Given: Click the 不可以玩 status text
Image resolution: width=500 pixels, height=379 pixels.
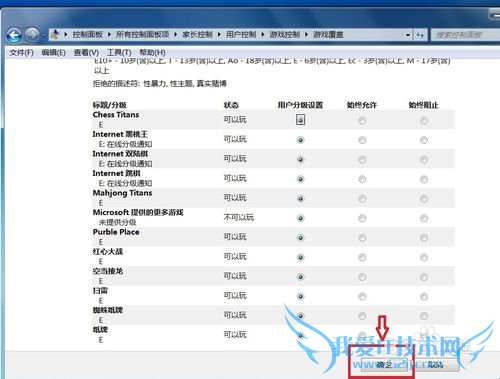Looking at the screenshot, I should pos(239,218).
